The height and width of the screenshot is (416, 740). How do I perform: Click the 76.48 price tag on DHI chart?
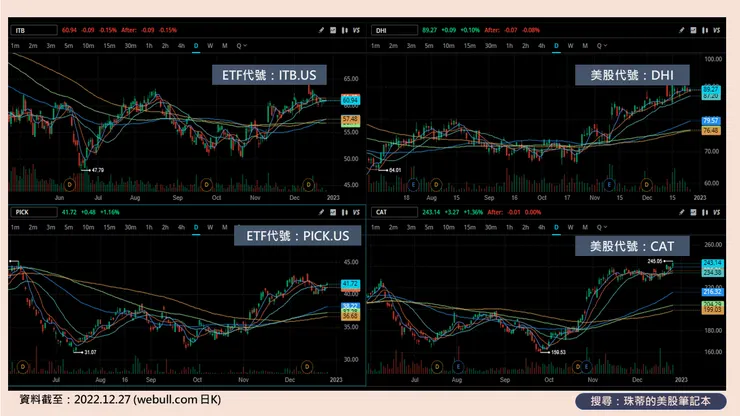pos(711,131)
